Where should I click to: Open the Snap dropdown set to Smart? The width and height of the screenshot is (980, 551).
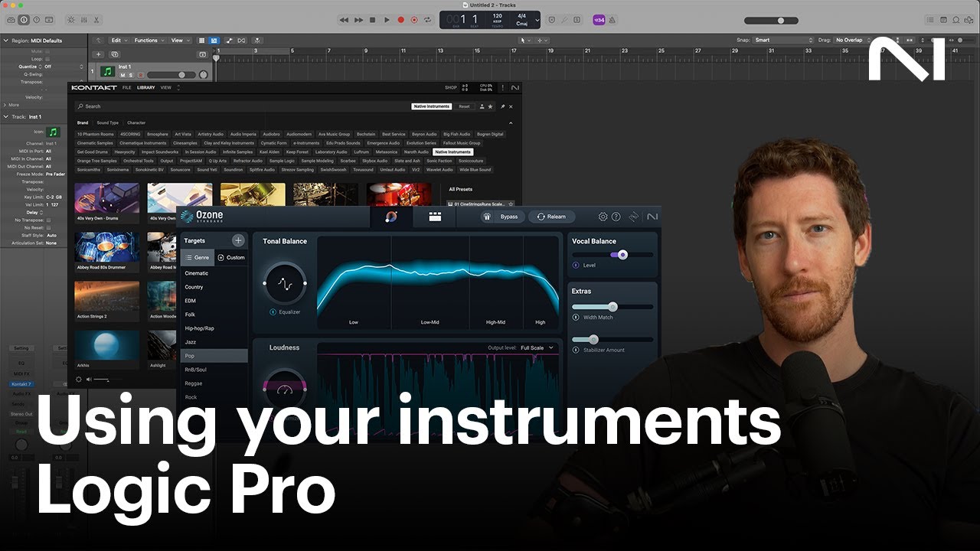click(x=782, y=40)
